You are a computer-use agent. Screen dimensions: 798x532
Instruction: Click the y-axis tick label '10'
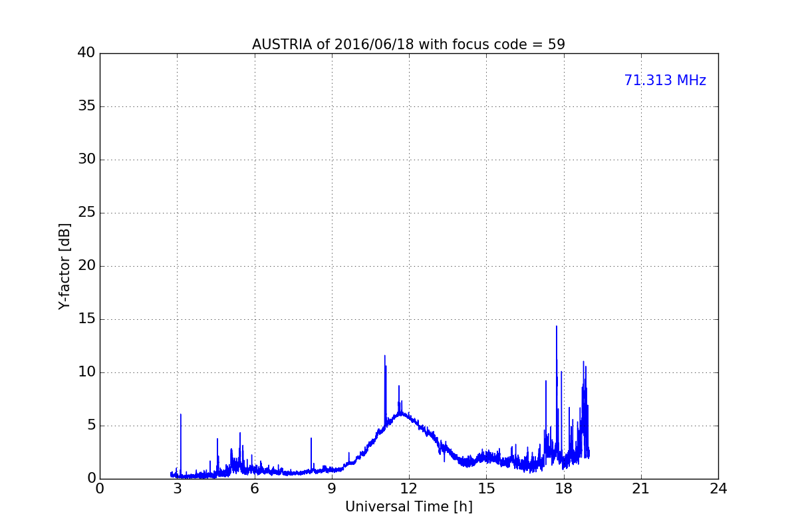pos(86,372)
